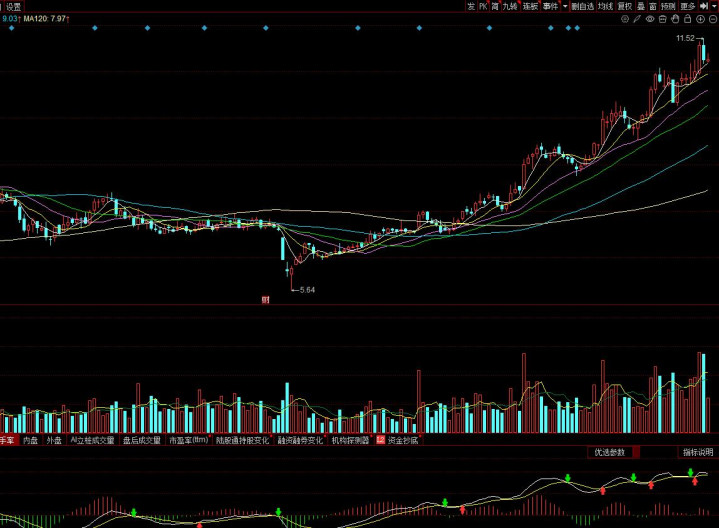Toggle the lock icon in chart toolbar
719x528 pixels.
pyautogui.click(x=687, y=18)
